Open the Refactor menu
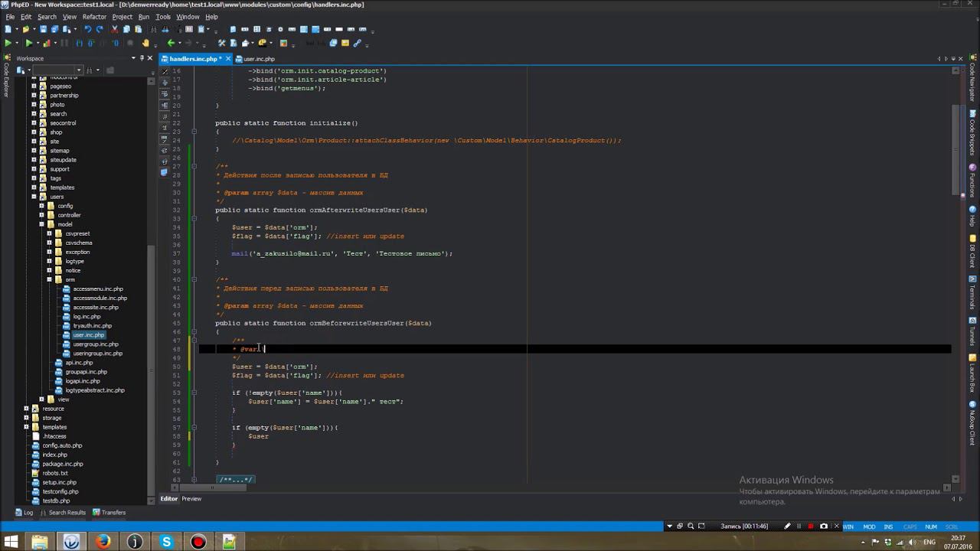Image resolution: width=980 pixels, height=551 pixels. click(x=94, y=17)
